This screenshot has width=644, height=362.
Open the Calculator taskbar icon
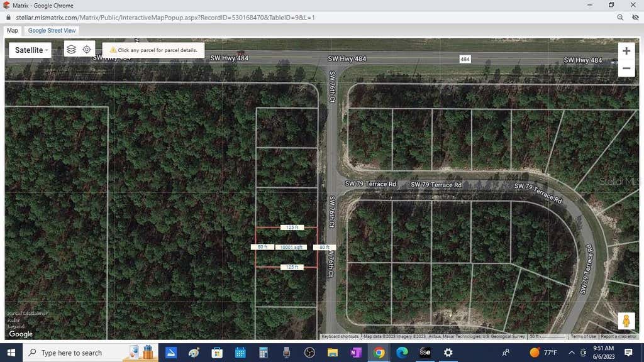pos(264,353)
